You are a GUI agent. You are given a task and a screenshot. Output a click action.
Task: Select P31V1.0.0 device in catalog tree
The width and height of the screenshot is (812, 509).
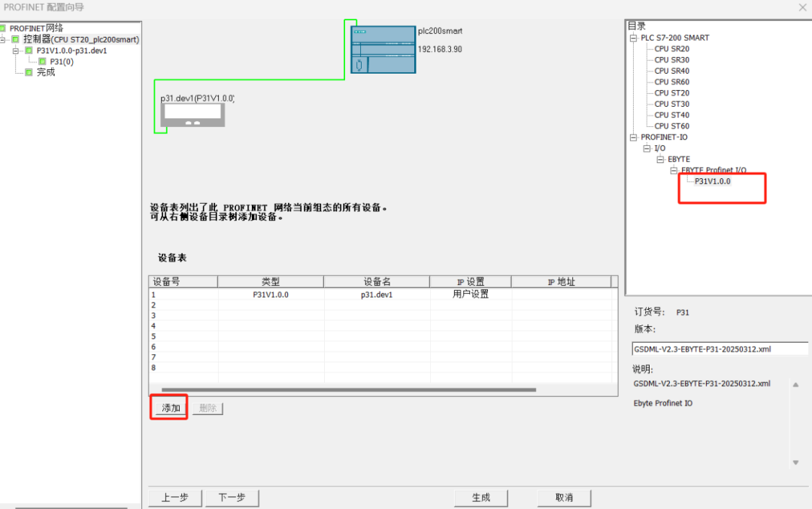click(713, 181)
